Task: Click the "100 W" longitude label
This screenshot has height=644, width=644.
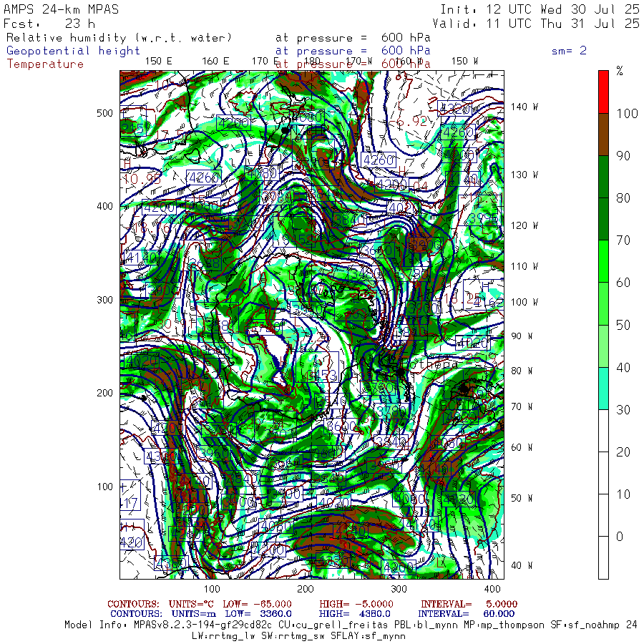Action: [x=524, y=302]
